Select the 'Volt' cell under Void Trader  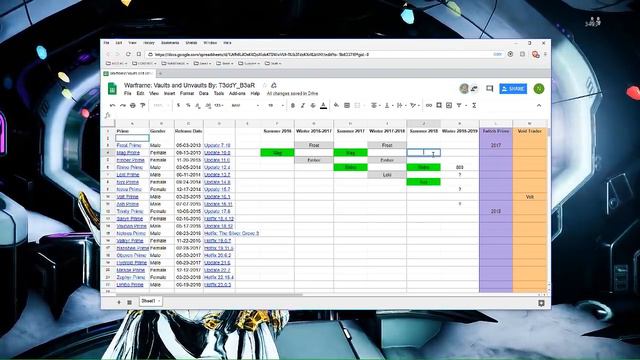point(529,197)
